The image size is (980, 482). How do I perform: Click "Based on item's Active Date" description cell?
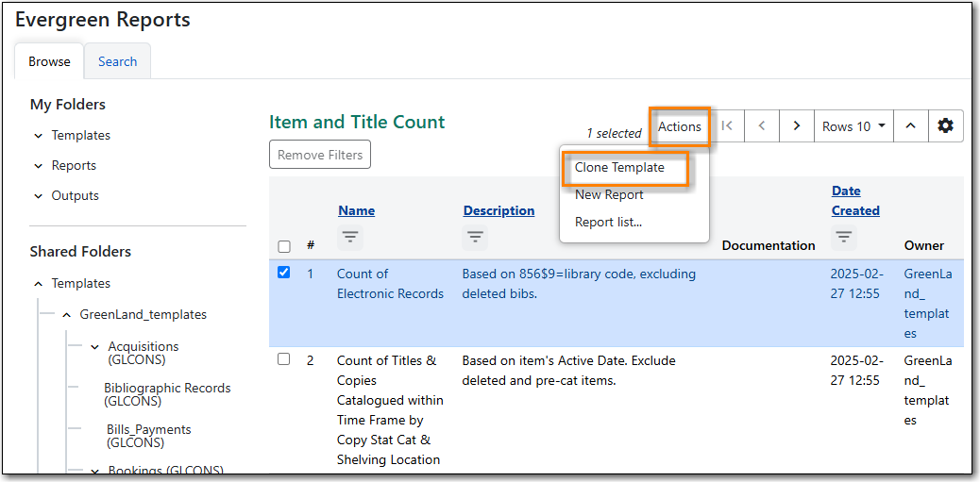click(568, 371)
